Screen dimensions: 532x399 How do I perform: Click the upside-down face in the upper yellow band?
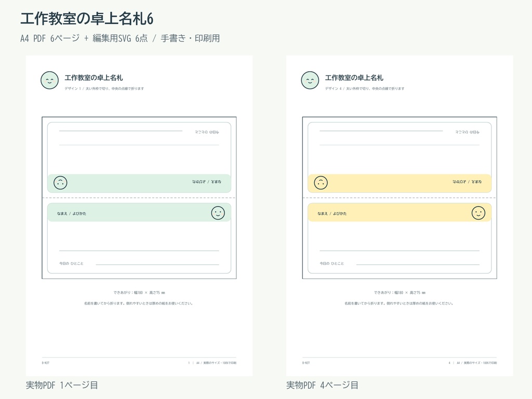pos(321,182)
